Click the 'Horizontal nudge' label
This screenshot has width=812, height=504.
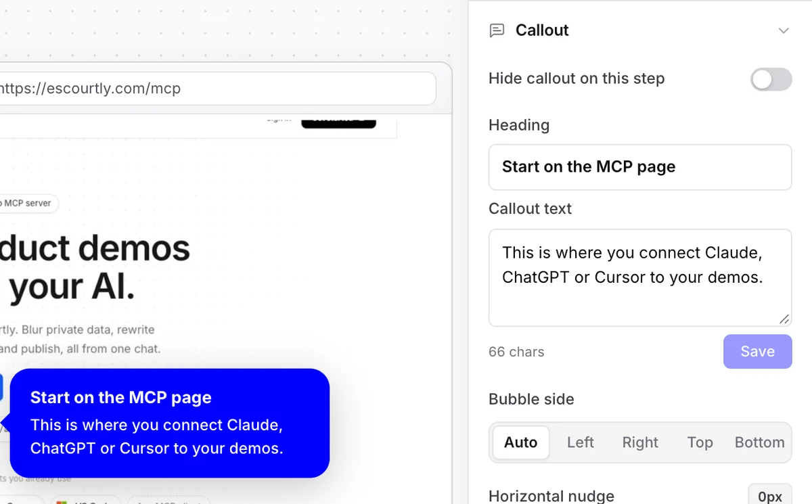551,497
